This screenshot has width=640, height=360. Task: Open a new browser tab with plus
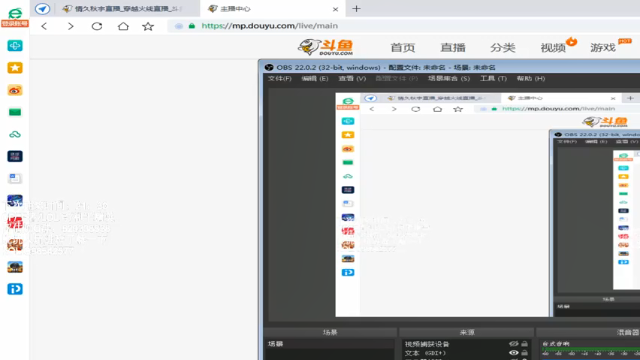[x=356, y=9]
